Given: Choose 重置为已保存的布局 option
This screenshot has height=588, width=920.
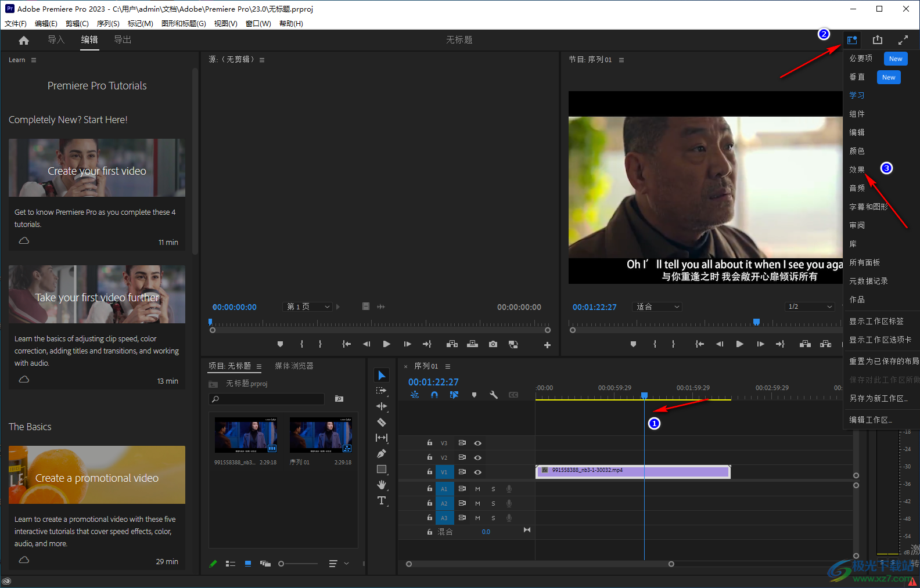Looking at the screenshot, I should point(884,361).
